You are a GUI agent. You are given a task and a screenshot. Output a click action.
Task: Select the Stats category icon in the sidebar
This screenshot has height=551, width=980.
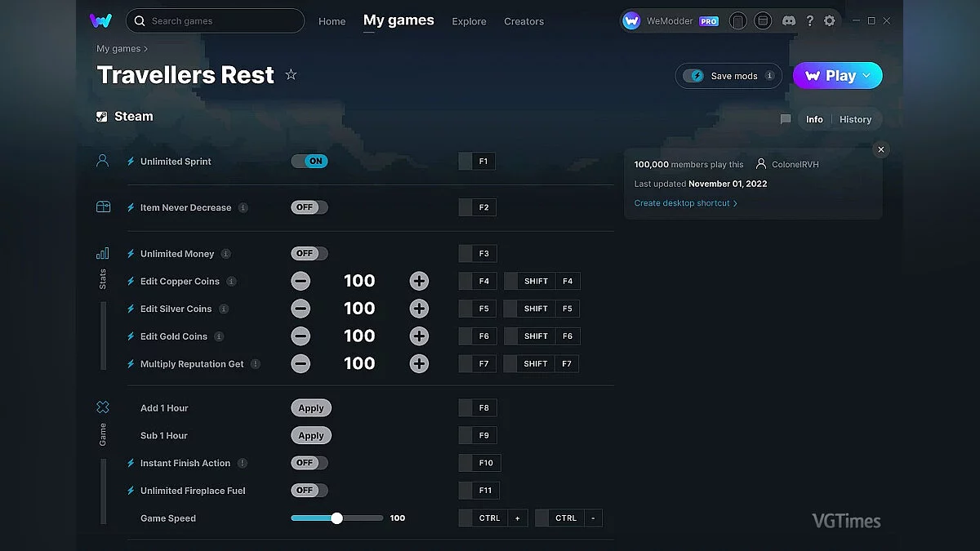coord(103,254)
